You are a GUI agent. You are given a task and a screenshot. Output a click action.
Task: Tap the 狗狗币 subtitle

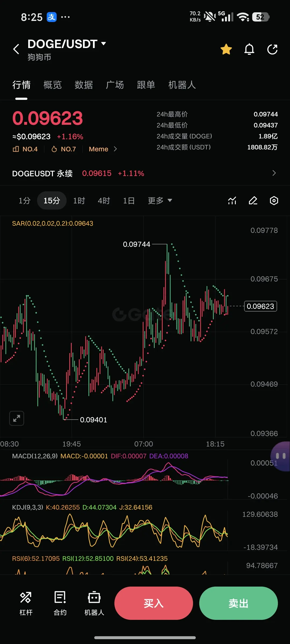click(x=39, y=57)
